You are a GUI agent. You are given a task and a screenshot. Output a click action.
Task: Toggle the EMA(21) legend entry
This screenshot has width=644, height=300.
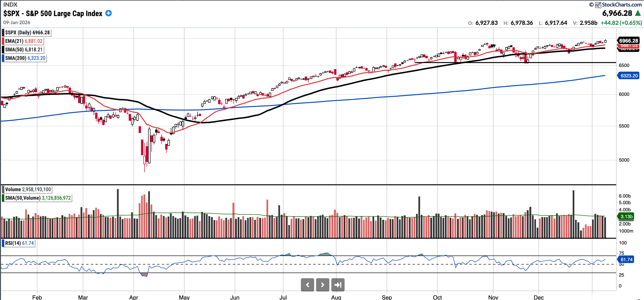pyautogui.click(x=23, y=41)
